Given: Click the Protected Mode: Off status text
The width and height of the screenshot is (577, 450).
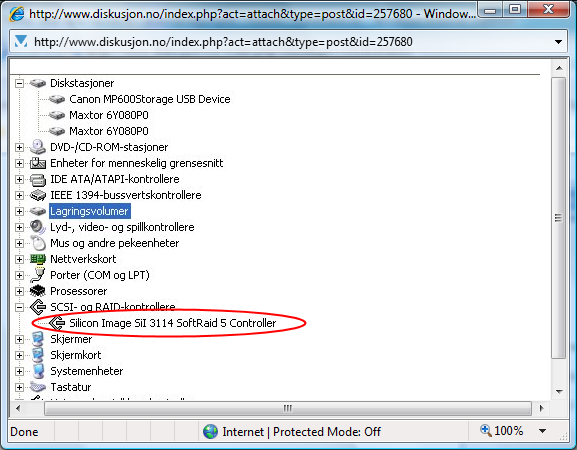Looking at the screenshot, I should click(x=327, y=432).
